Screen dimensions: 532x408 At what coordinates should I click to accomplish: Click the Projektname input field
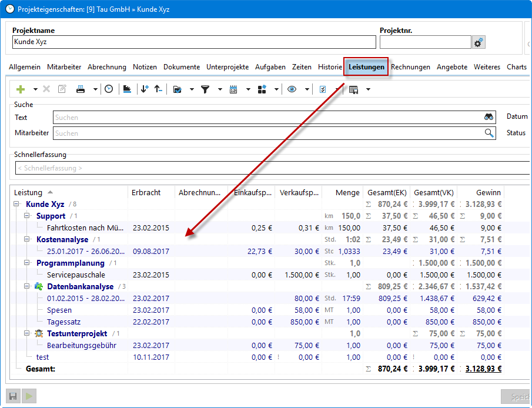194,42
